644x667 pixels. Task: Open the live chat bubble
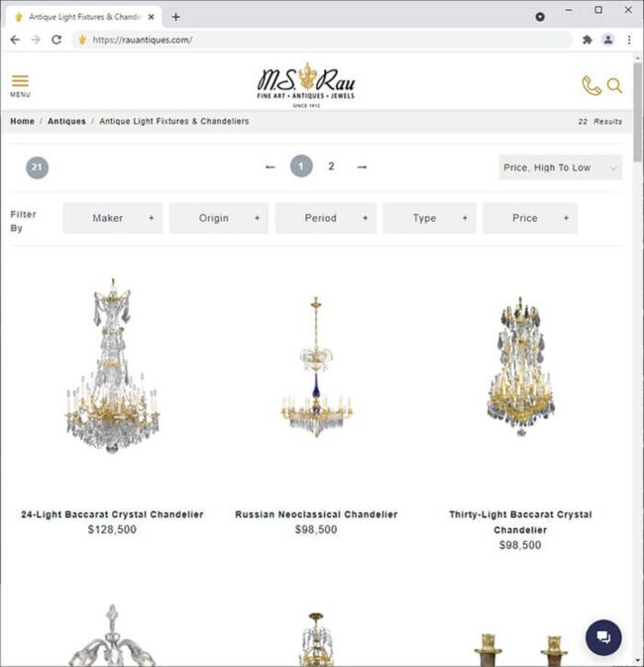pyautogui.click(x=603, y=637)
